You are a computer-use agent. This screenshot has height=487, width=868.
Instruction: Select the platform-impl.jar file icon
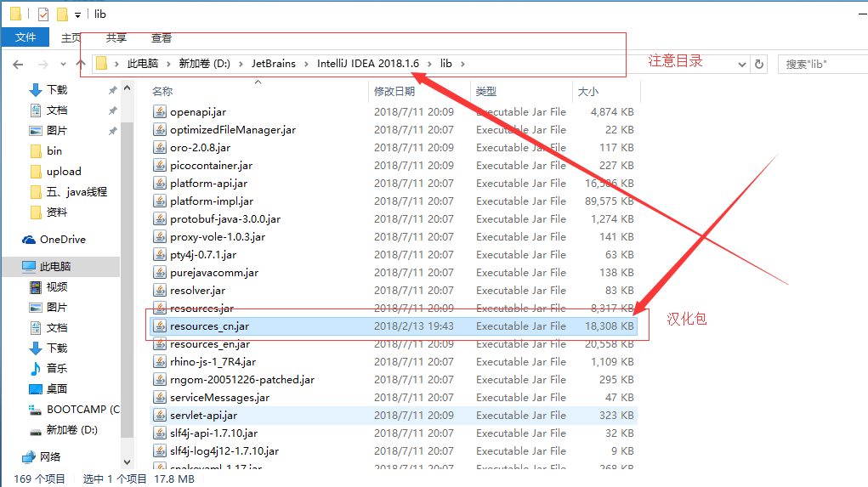pos(160,201)
